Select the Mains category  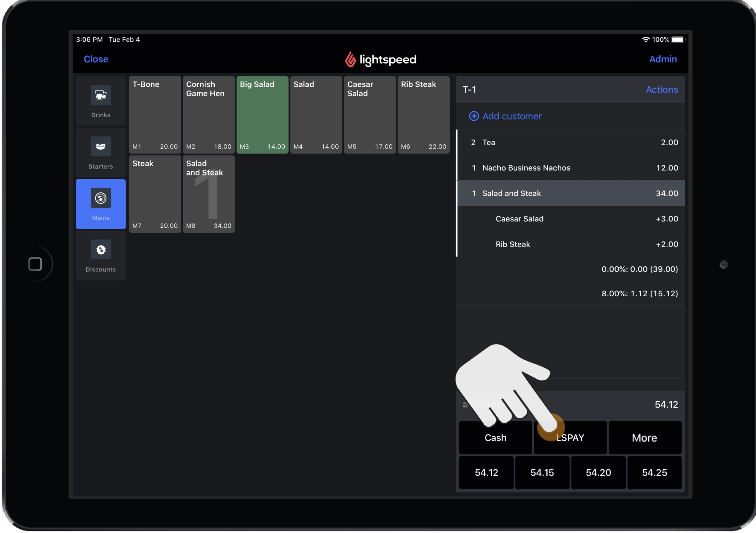101,204
